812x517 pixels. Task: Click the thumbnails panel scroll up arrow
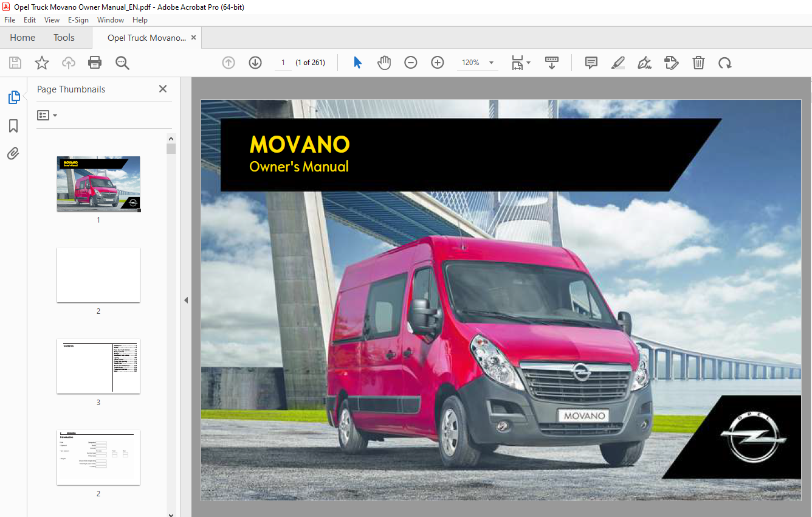click(x=171, y=138)
